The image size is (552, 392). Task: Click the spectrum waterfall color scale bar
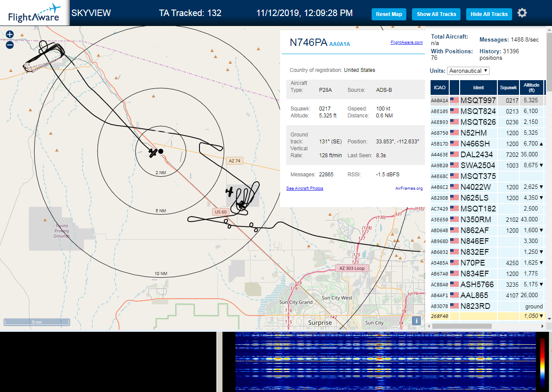(542, 362)
